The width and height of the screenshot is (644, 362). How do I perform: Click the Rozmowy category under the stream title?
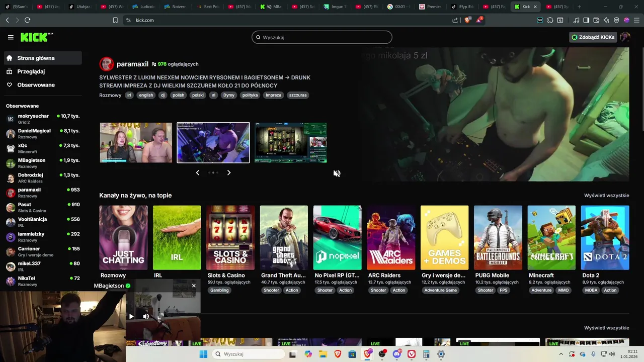pos(110,95)
